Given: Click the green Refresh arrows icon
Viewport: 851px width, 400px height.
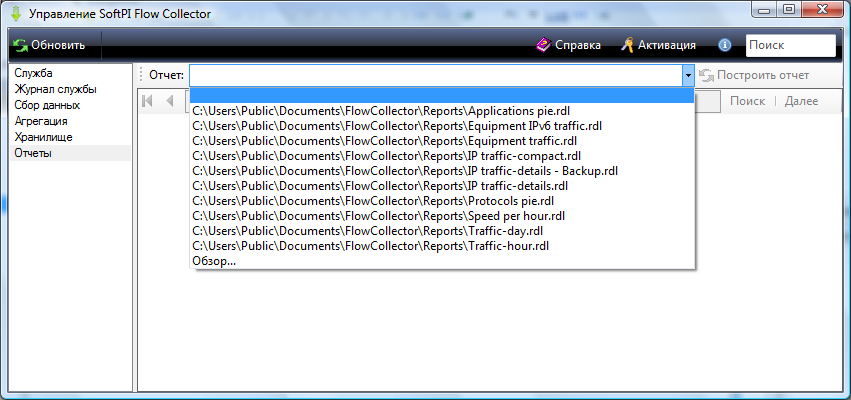Looking at the screenshot, I should pyautogui.click(x=21, y=45).
